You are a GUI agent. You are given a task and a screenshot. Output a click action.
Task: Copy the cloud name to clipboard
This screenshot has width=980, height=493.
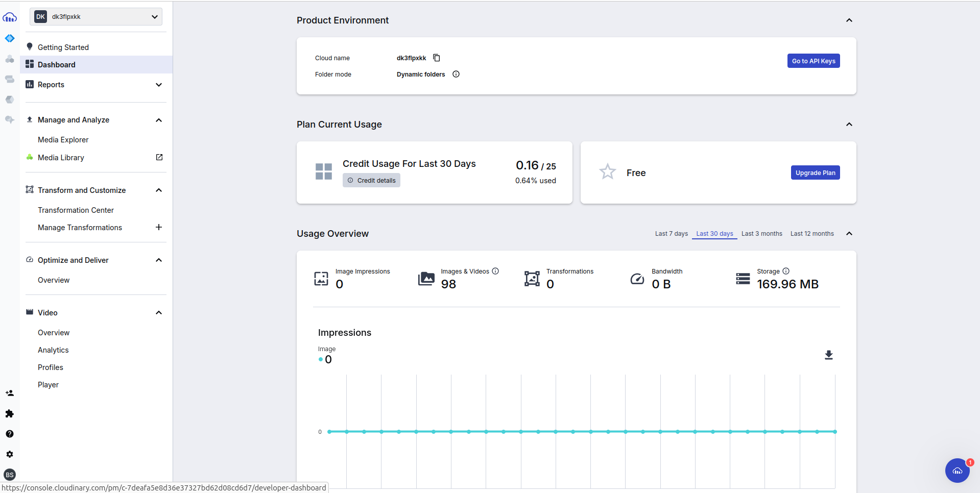437,58
